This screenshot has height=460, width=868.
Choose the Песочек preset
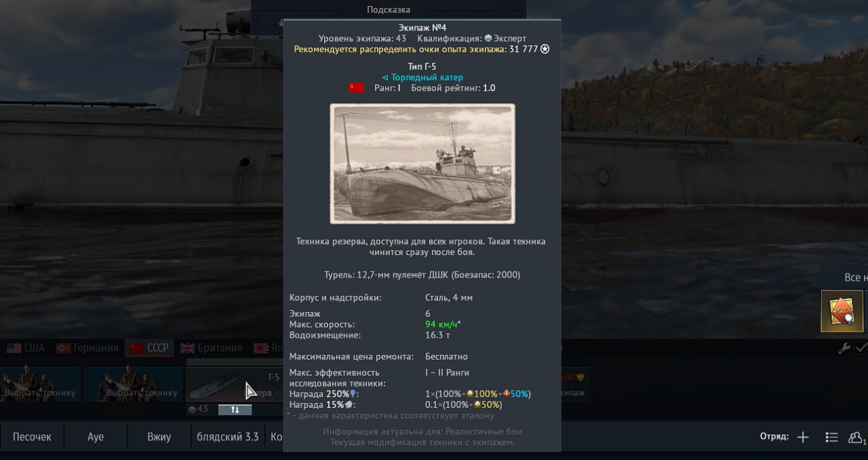[32, 437]
